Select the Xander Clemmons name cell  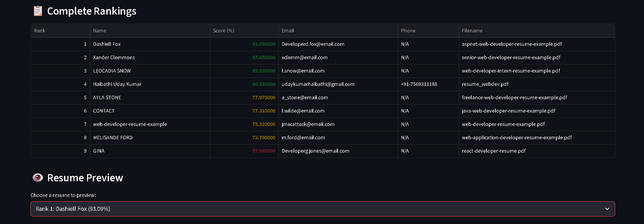tap(150, 58)
